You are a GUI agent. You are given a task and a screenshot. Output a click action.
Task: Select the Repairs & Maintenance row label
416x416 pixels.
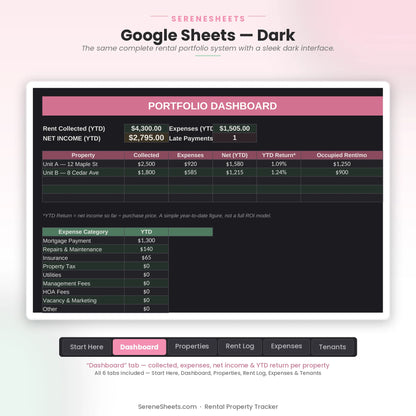tap(83, 249)
